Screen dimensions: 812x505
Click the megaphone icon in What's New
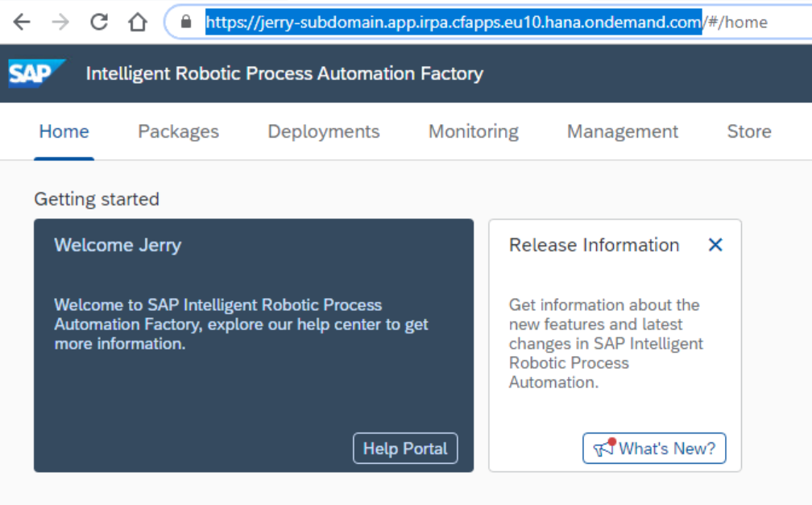tap(604, 448)
